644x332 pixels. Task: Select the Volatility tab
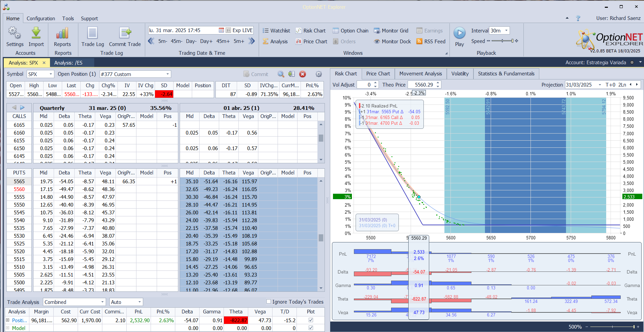pos(460,74)
